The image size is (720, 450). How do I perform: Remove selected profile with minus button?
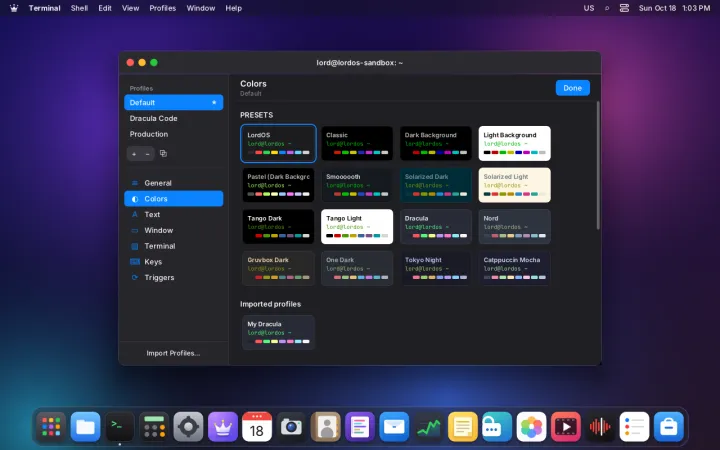147,154
